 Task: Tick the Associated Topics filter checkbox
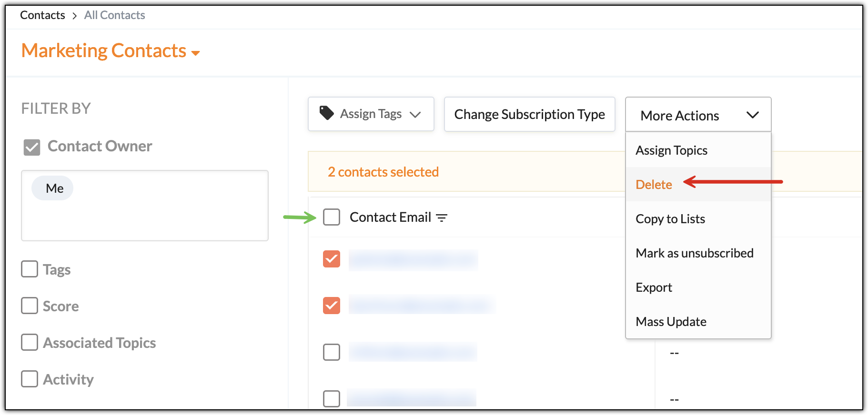pyautogui.click(x=30, y=342)
